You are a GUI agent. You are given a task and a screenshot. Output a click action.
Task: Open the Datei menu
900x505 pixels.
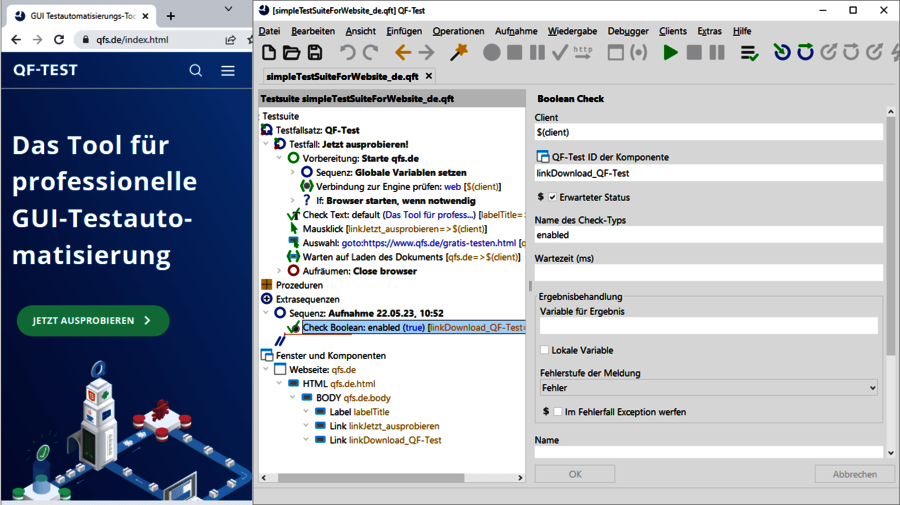pyautogui.click(x=269, y=31)
